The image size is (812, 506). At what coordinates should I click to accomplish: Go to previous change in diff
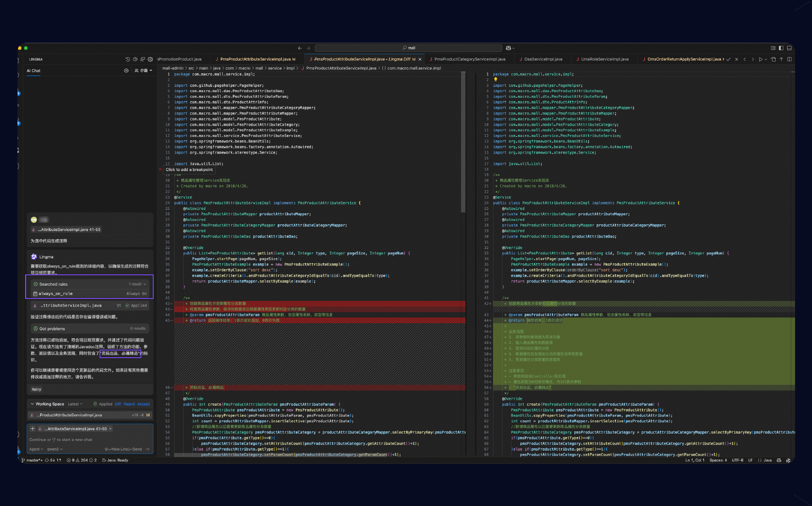(745, 59)
